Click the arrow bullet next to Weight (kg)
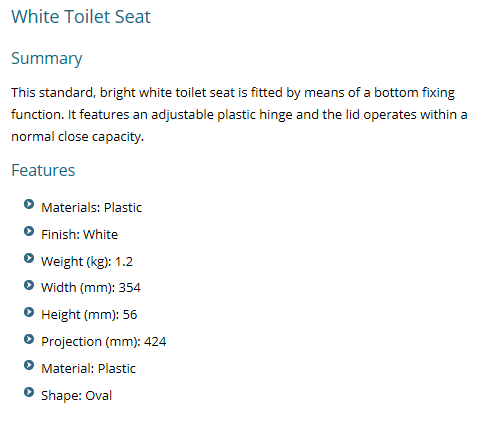 click(29, 258)
